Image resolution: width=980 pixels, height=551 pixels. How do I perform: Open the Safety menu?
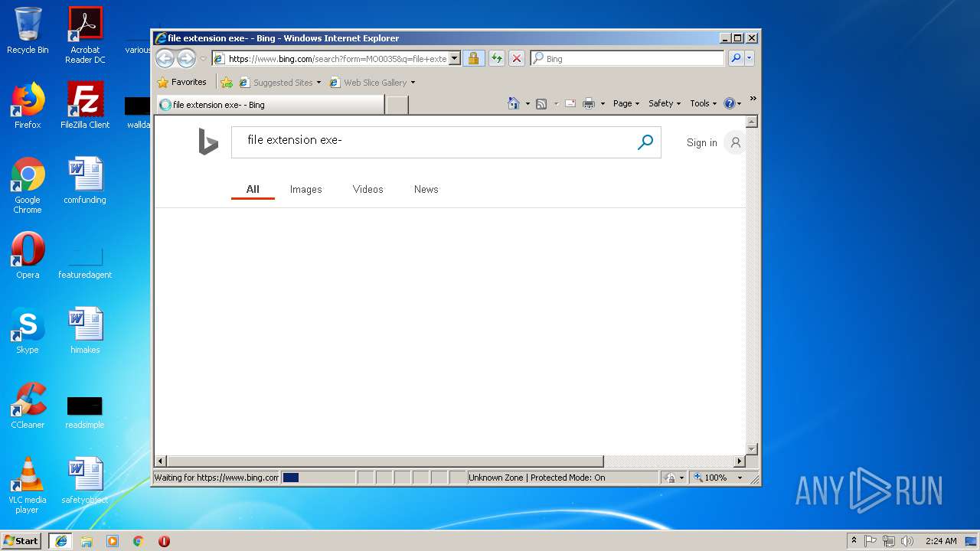(x=665, y=103)
